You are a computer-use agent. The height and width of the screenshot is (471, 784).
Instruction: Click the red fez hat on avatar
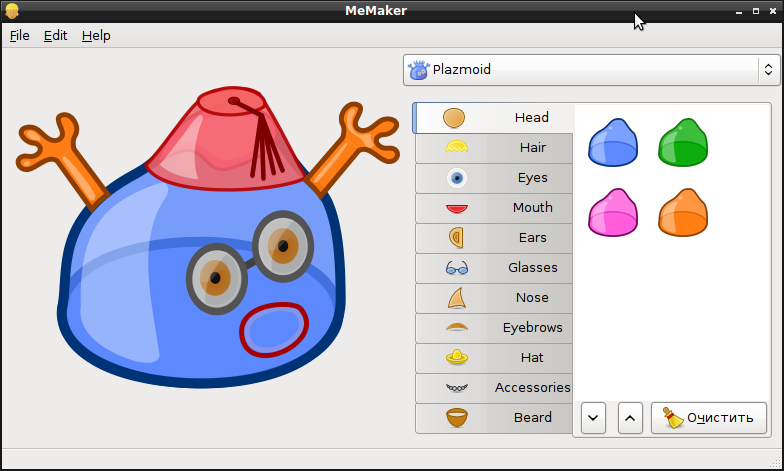(x=226, y=139)
